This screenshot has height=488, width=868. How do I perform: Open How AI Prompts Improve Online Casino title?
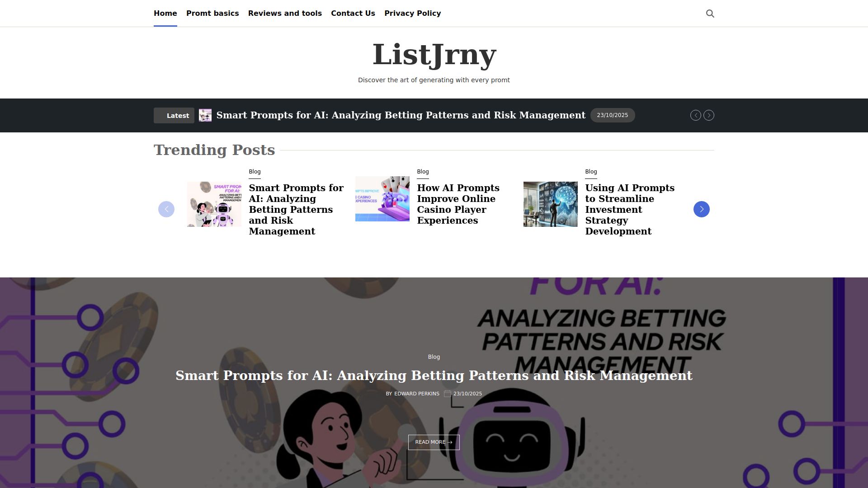458,204
